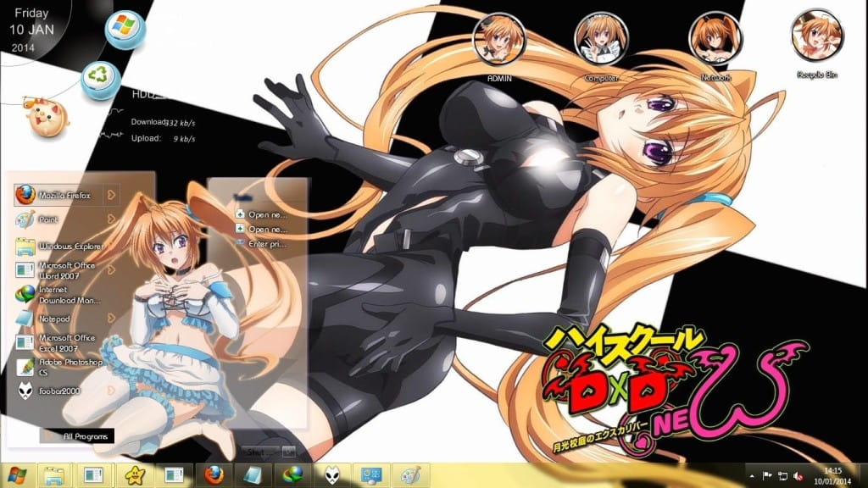Click the yellow star icon on taskbar
This screenshot has width=868, height=488.
point(133,475)
